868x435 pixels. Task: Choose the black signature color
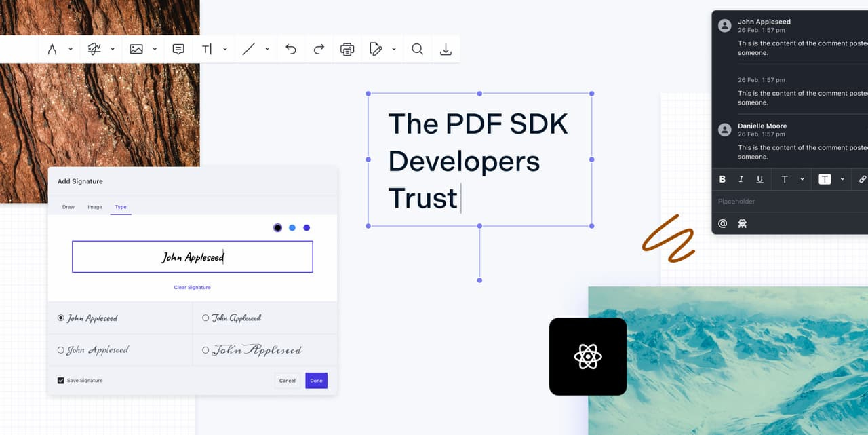click(277, 228)
